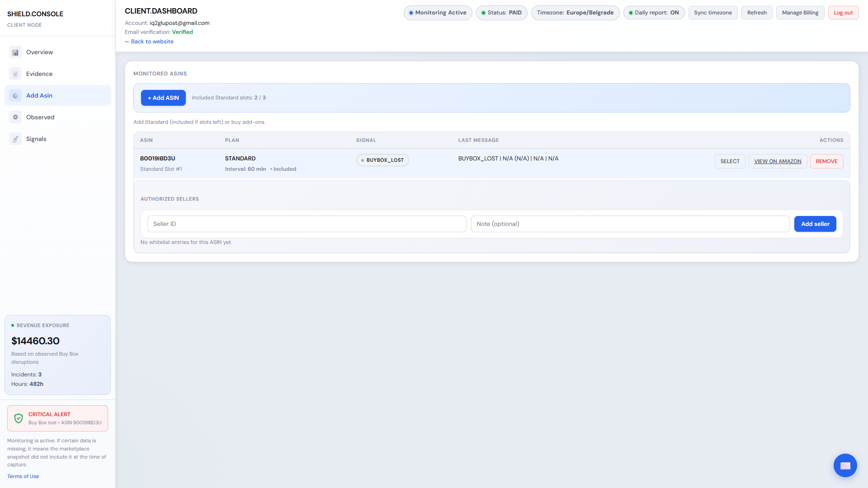Go to the Observed section

[40, 117]
